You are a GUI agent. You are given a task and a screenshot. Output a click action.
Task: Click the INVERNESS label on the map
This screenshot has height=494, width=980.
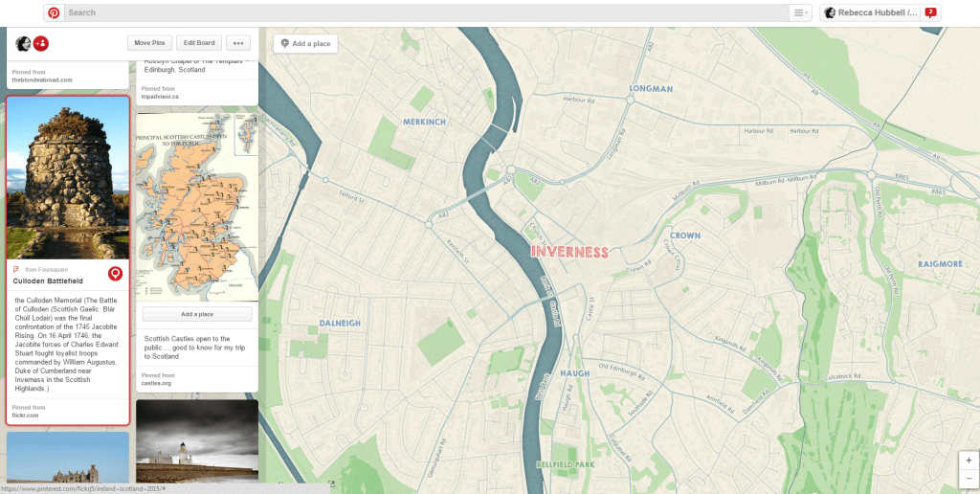coord(569,252)
